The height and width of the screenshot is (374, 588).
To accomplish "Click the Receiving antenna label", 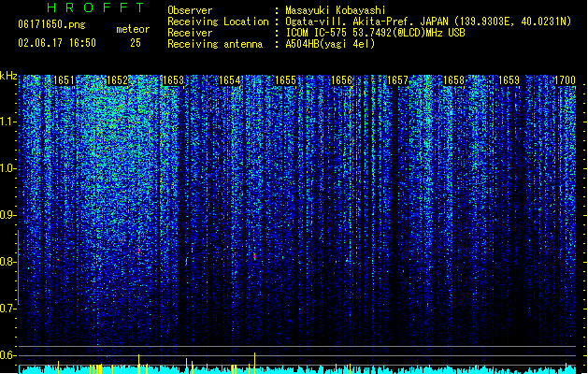I will click(215, 44).
